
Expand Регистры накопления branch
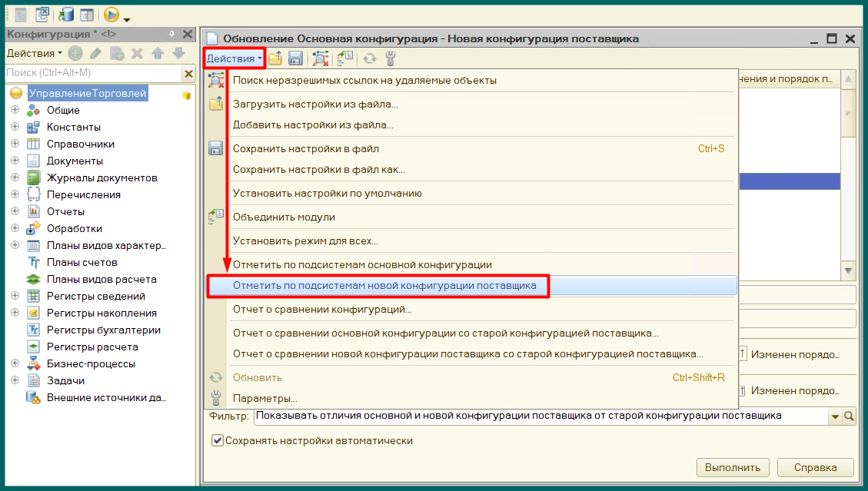[15, 313]
